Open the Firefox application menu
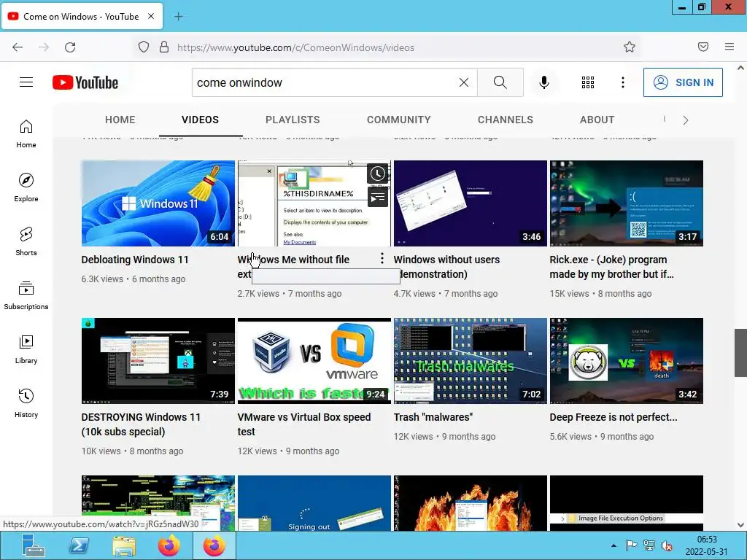 click(729, 47)
